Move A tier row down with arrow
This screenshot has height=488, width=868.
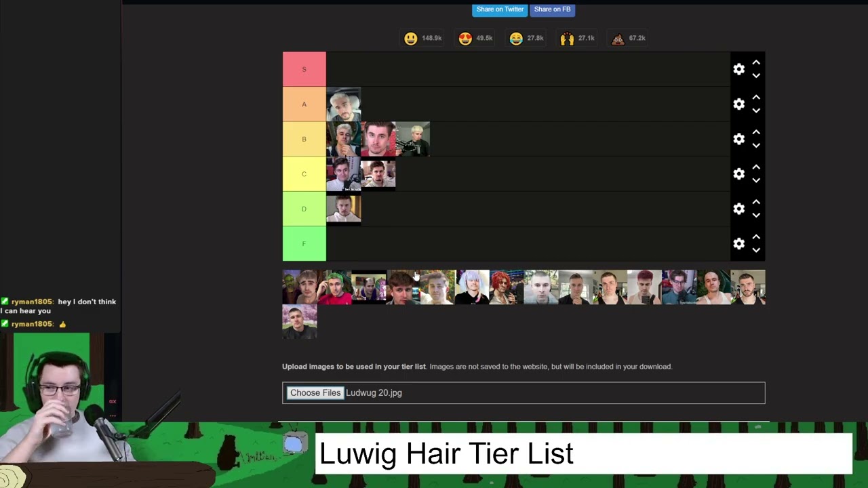point(756,110)
